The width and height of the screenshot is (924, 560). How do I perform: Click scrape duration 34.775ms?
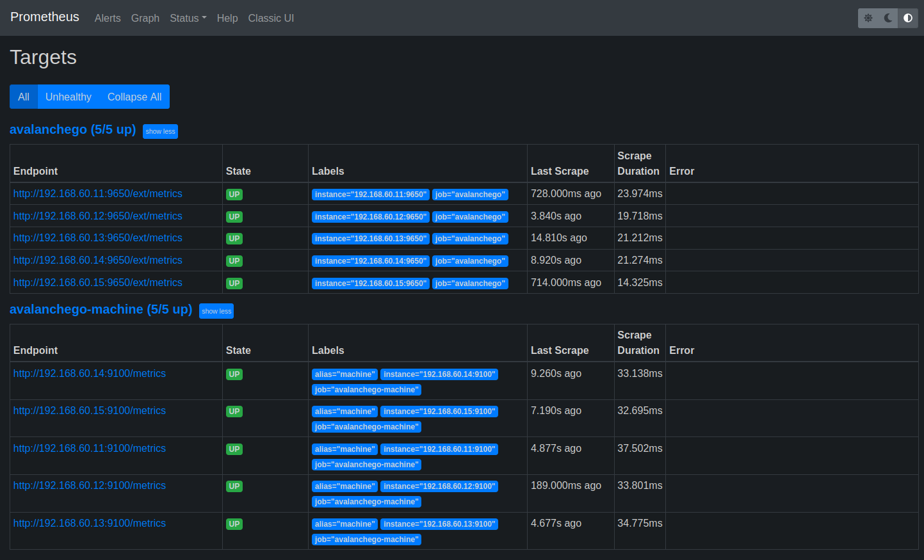tap(640, 524)
